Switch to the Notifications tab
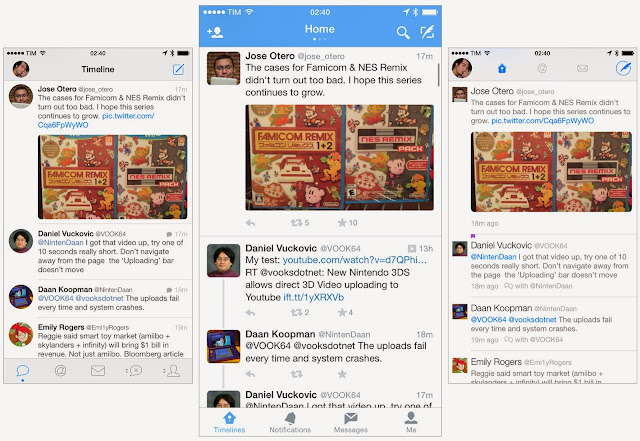The image size is (640, 441). pos(290,423)
